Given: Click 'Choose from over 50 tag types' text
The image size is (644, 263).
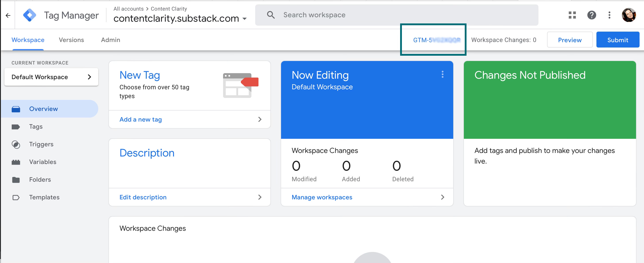Looking at the screenshot, I should click(x=154, y=92).
